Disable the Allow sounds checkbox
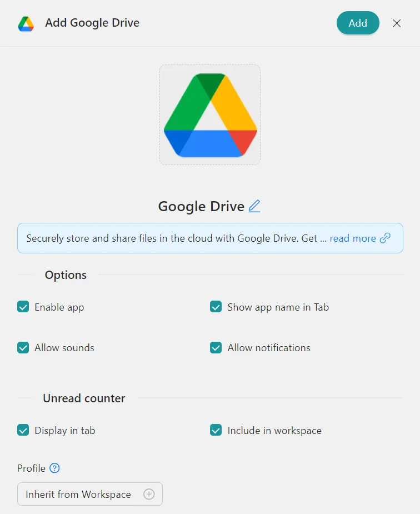Screen dimensions: 420x514 (x=23, y=347)
